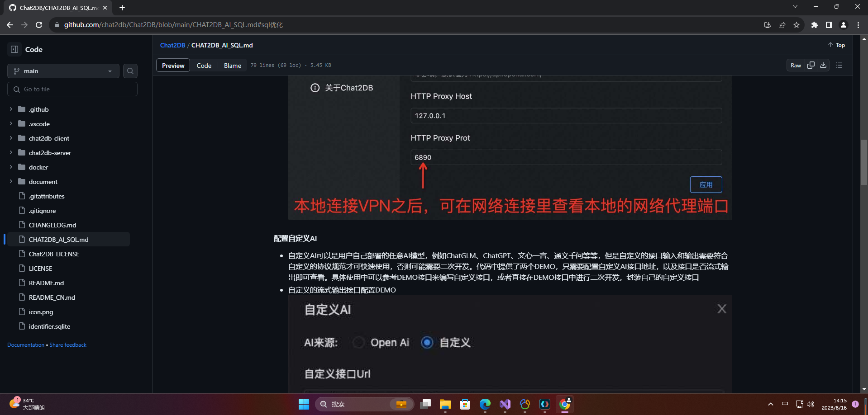Launch File Explorer from the taskbar
868x415 pixels.
445,404
